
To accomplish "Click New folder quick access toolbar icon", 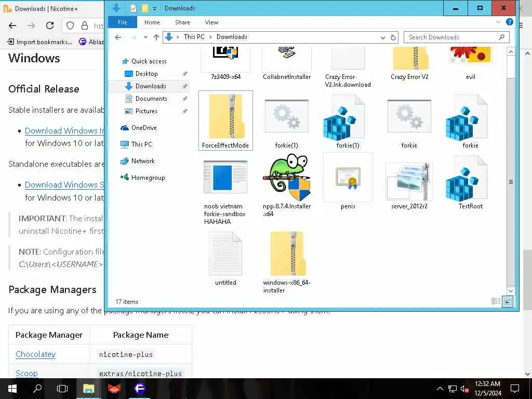I will (145, 8).
